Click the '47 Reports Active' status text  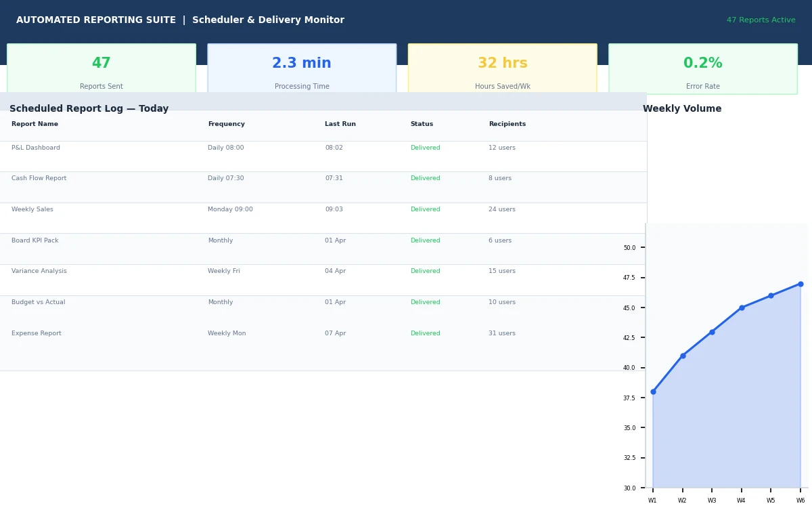(761, 20)
